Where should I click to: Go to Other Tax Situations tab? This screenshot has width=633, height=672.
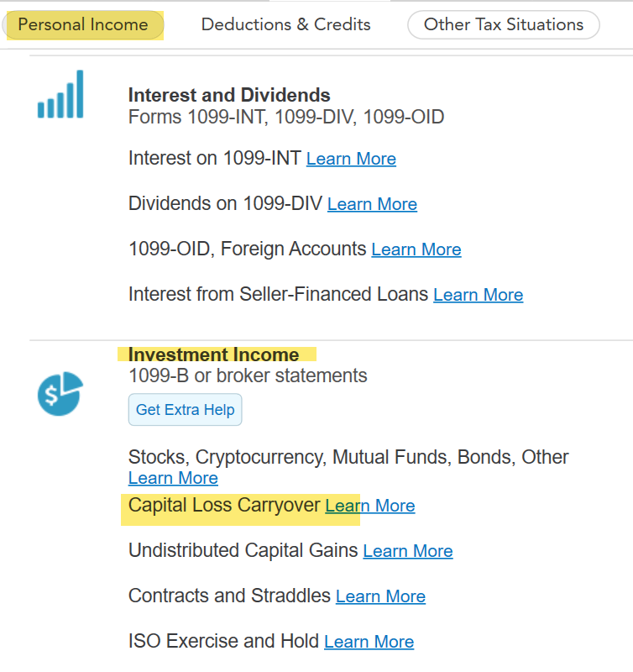(503, 24)
